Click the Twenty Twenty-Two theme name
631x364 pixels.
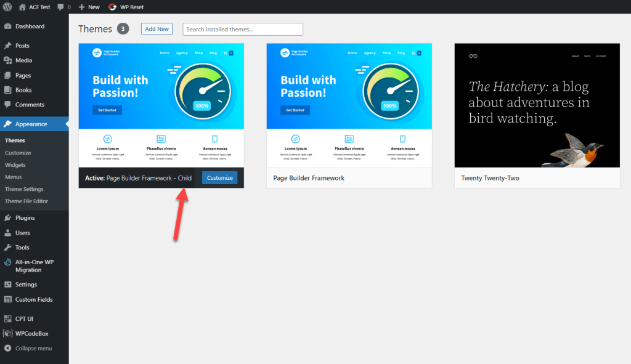coord(490,178)
